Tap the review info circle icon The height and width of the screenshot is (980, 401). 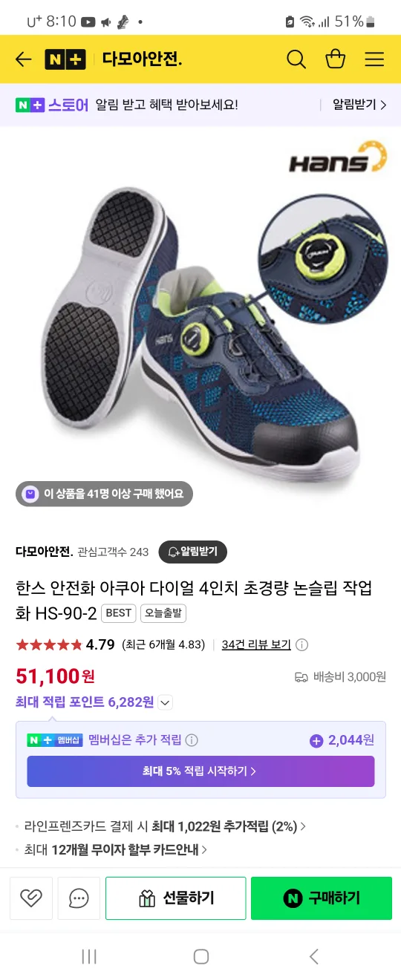302,644
